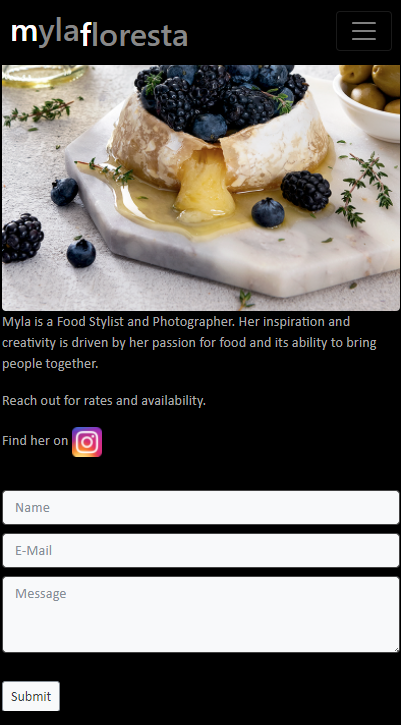Click inside the Message text area
This screenshot has height=725, width=401.
201,614
